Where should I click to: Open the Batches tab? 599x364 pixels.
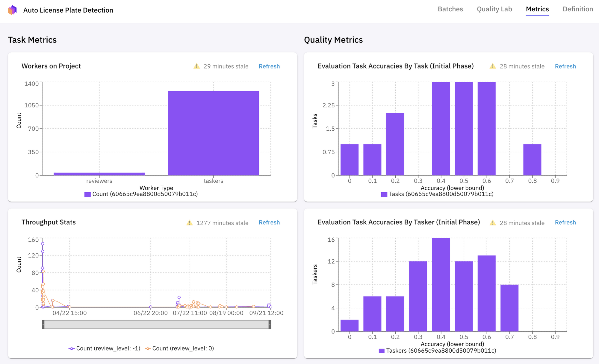click(450, 9)
